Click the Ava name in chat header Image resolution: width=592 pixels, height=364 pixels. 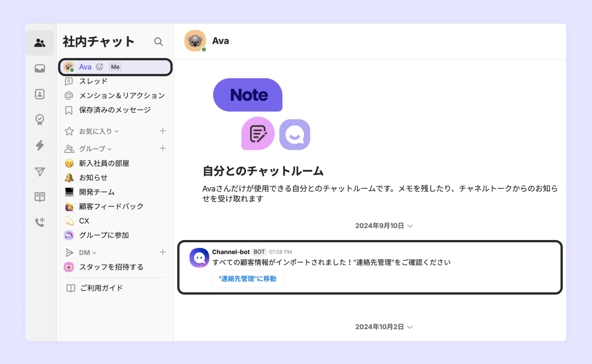[x=220, y=41]
